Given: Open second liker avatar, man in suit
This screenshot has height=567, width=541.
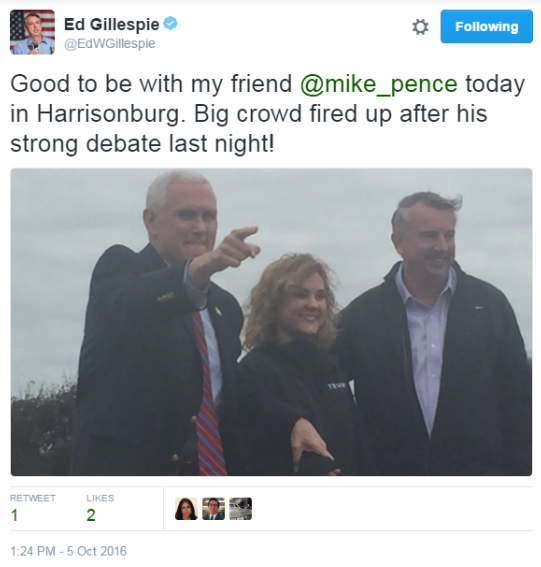Looking at the screenshot, I should click(x=213, y=509).
